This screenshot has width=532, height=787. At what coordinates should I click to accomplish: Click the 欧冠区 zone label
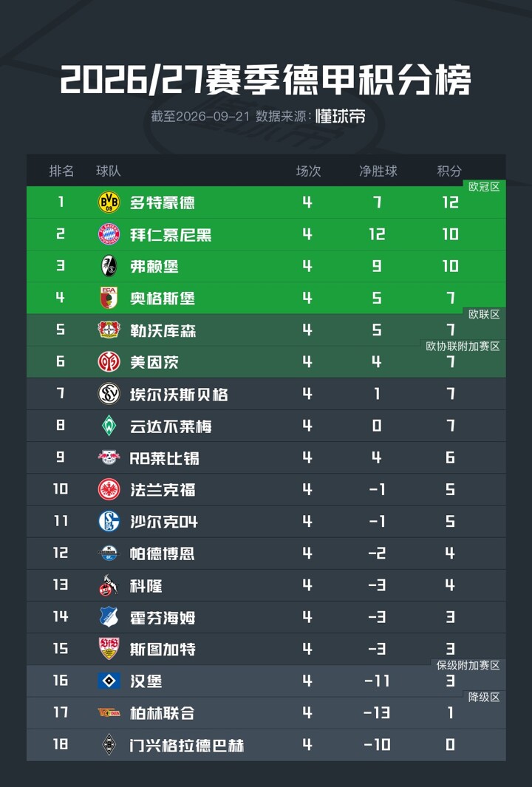pos(484,187)
